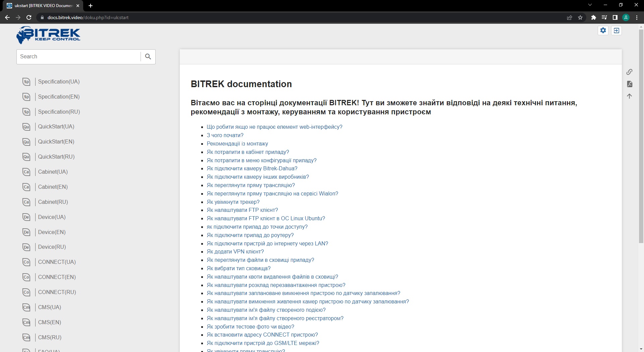Export page via PDF icon

(629, 84)
